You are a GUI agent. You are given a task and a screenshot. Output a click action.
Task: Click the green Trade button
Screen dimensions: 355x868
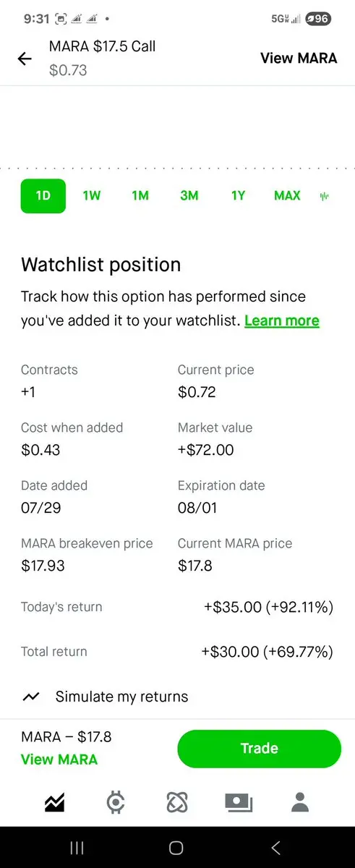(x=259, y=749)
